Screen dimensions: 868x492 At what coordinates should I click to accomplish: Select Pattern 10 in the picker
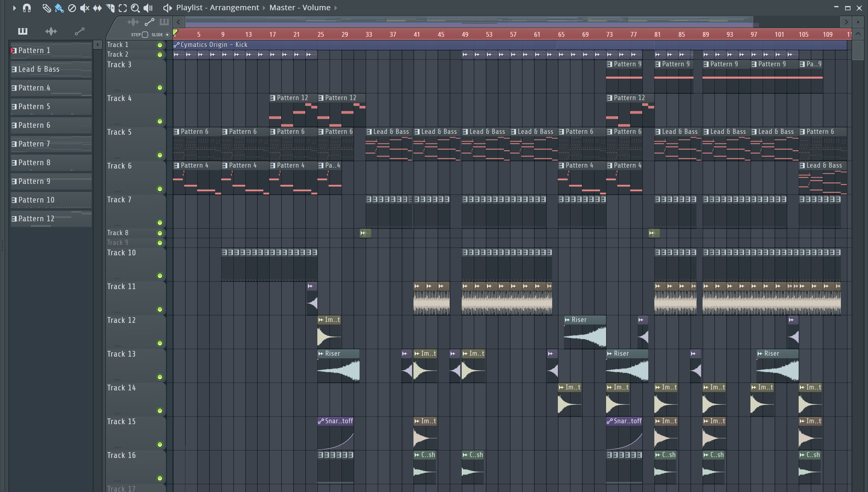[51, 200]
